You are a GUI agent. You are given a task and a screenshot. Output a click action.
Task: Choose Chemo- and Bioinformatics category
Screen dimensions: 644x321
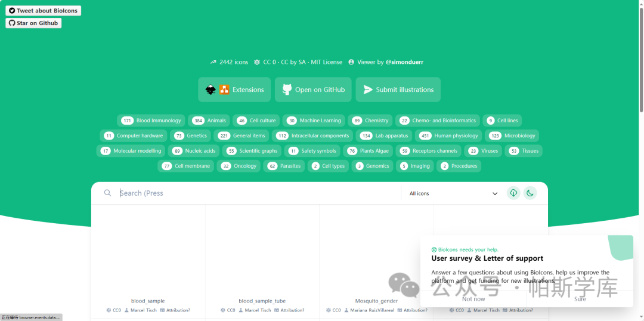point(438,121)
